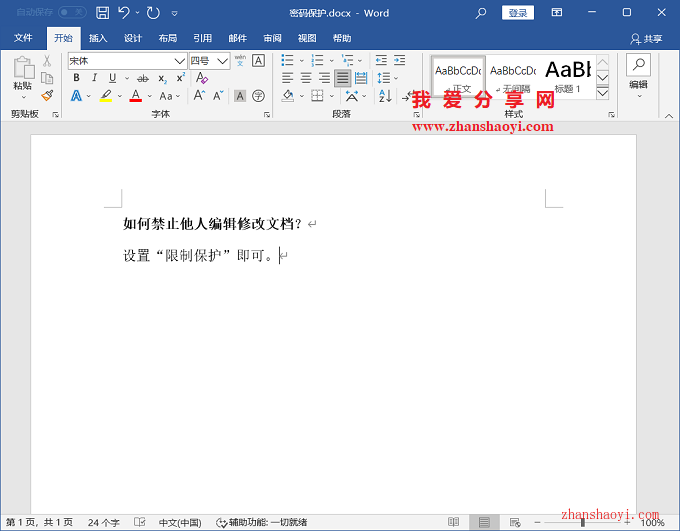680x531 pixels.
Task: Click the distributed alignment icon
Action: click(x=361, y=78)
